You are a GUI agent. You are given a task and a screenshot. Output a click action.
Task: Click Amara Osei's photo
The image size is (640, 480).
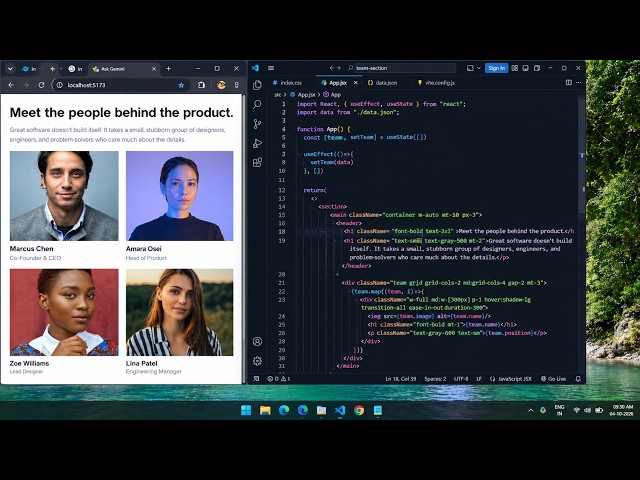(x=180, y=196)
